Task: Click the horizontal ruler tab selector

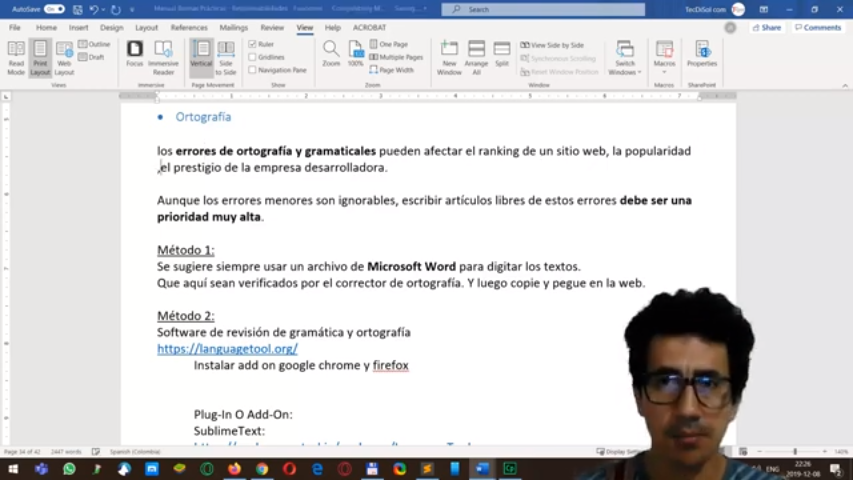Action: point(6,96)
